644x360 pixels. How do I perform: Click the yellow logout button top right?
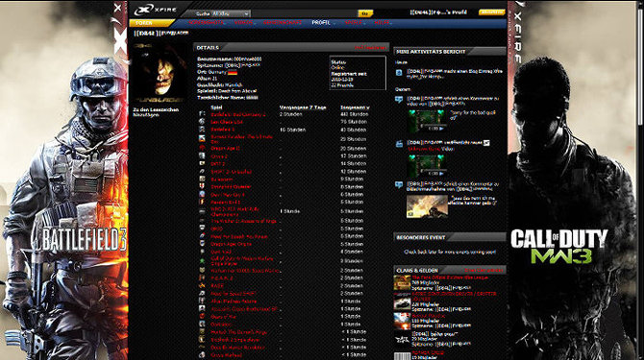[491, 12]
